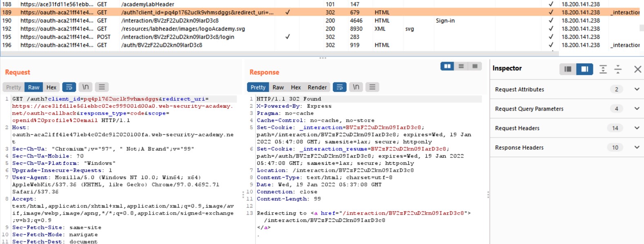Expand Request Attributes chevron
This screenshot has width=644, height=244.
(x=637, y=89)
